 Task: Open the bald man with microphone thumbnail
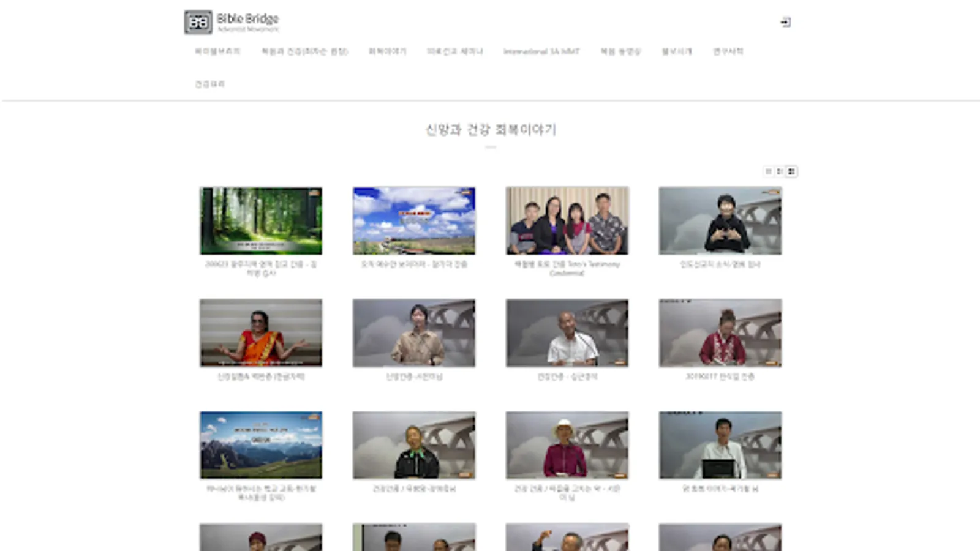coord(567,333)
